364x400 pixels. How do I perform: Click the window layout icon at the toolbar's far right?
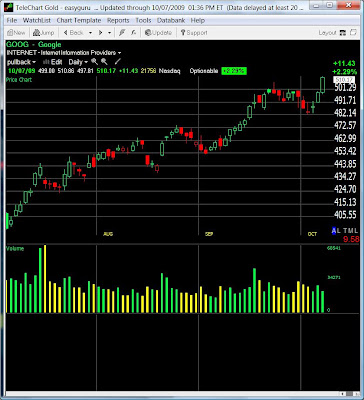(x=353, y=33)
